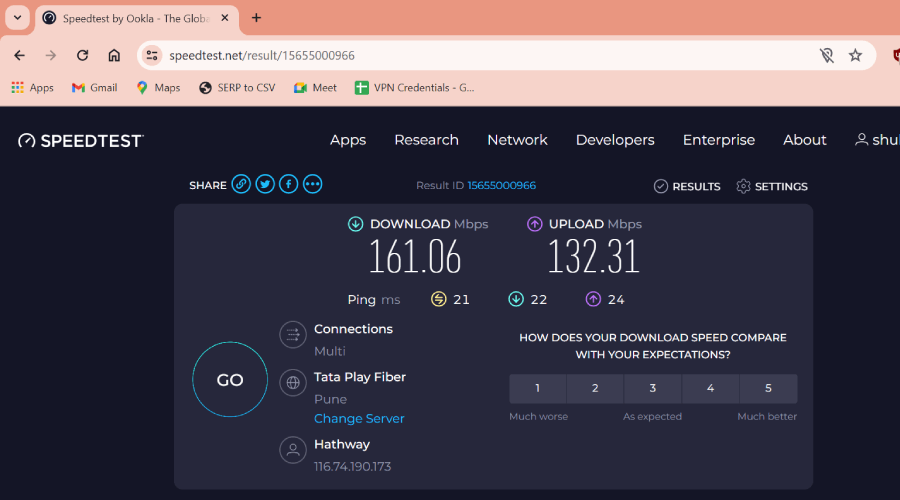900x500 pixels.
Task: Open the SETTINGS page
Action: tap(772, 187)
